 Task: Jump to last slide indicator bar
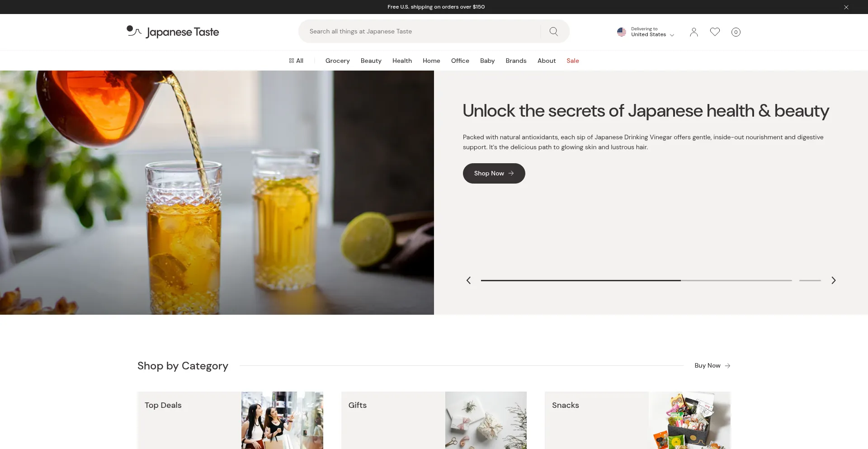[x=810, y=280]
